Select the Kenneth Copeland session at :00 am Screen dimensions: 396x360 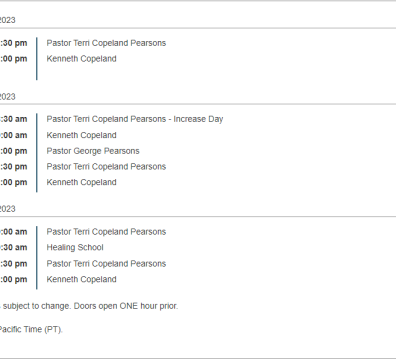point(81,135)
